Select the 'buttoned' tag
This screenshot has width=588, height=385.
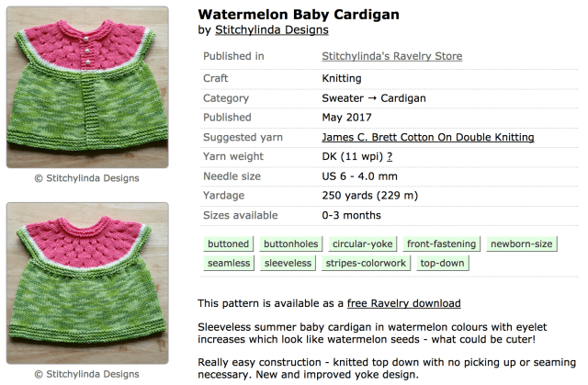click(x=228, y=244)
